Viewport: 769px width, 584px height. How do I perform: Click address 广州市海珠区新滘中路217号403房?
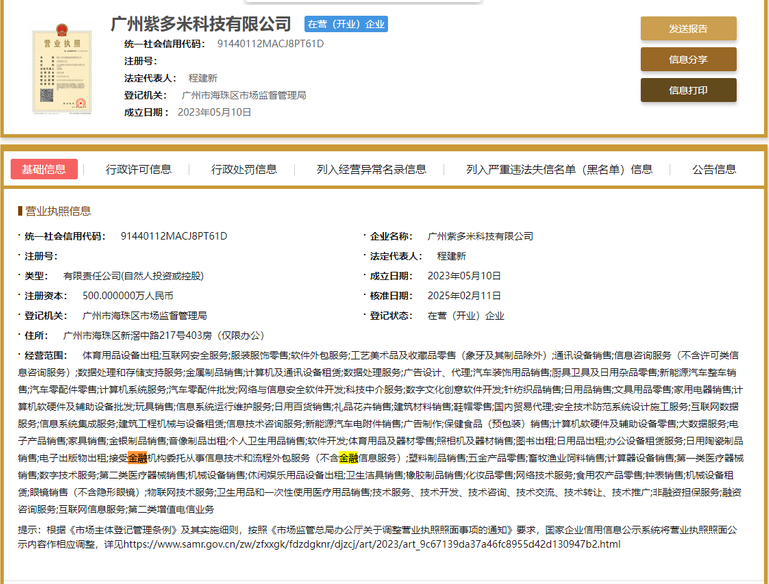pyautogui.click(x=137, y=335)
